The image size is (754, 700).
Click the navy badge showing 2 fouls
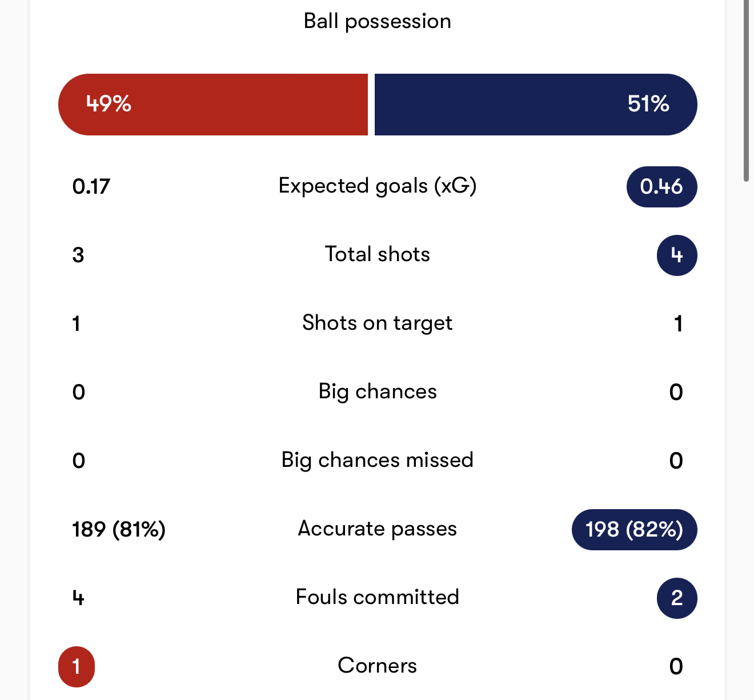click(x=677, y=598)
